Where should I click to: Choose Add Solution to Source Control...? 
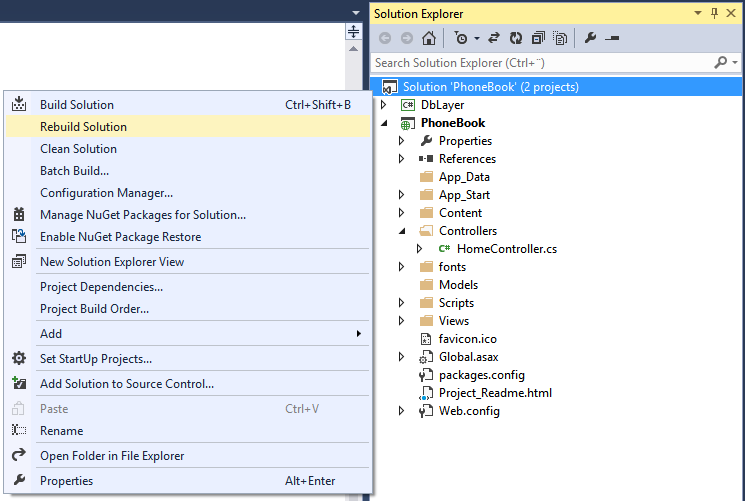tap(188, 384)
